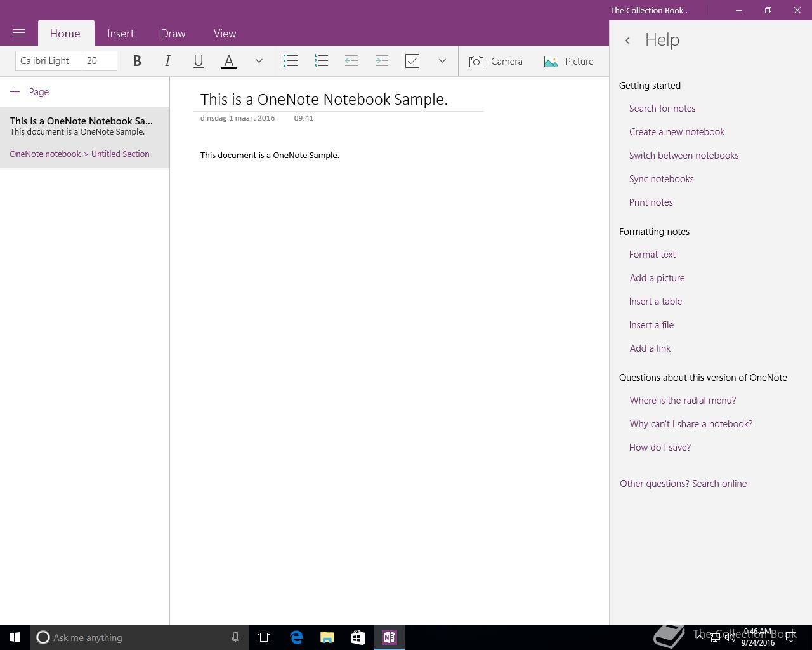Insert a Picture from file
The width and height of the screenshot is (812, 650).
tap(569, 62)
